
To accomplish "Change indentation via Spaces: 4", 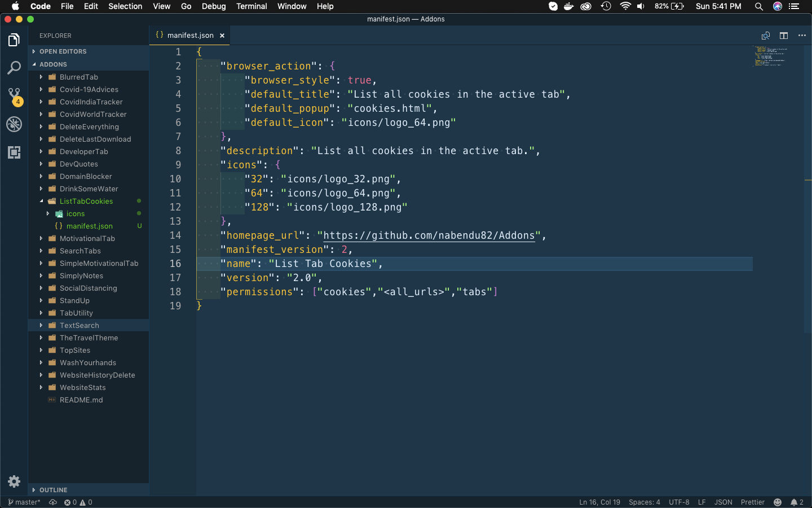I will click(x=645, y=502).
